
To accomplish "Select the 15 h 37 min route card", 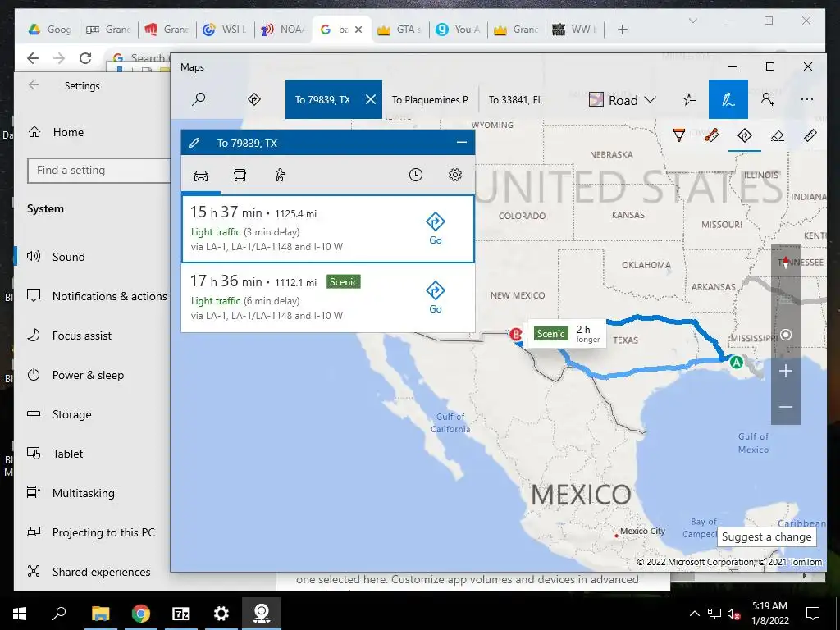I will click(328, 230).
